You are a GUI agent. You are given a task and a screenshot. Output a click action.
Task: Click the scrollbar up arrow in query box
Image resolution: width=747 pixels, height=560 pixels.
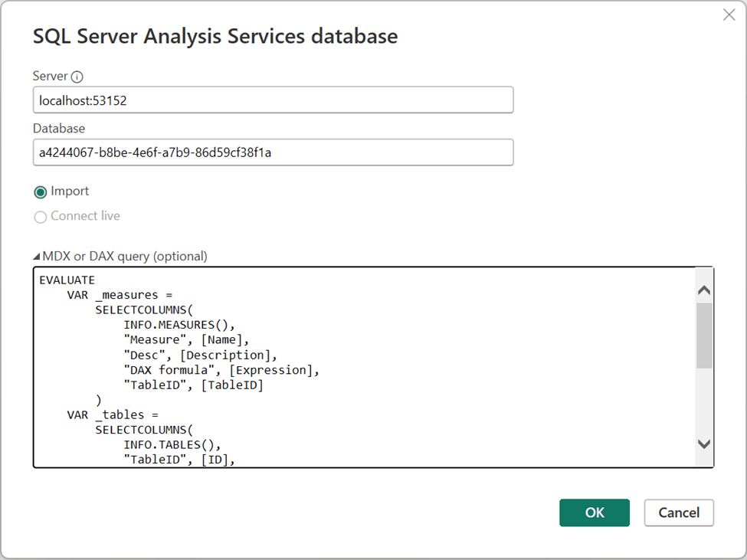pos(703,290)
